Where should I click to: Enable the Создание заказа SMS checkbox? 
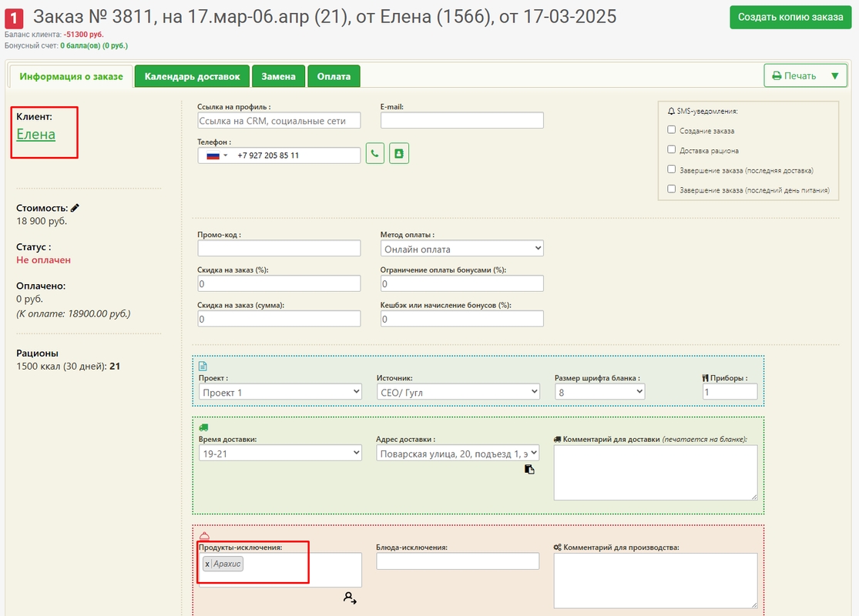672,130
